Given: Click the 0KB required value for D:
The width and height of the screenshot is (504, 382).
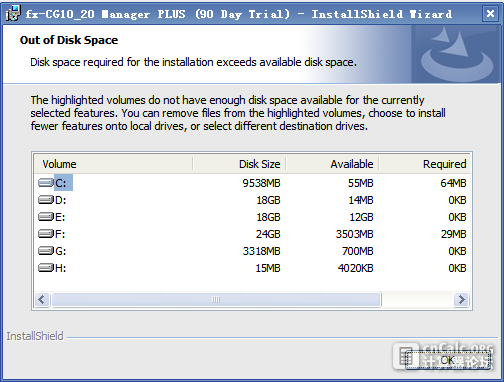Looking at the screenshot, I should 457,200.
